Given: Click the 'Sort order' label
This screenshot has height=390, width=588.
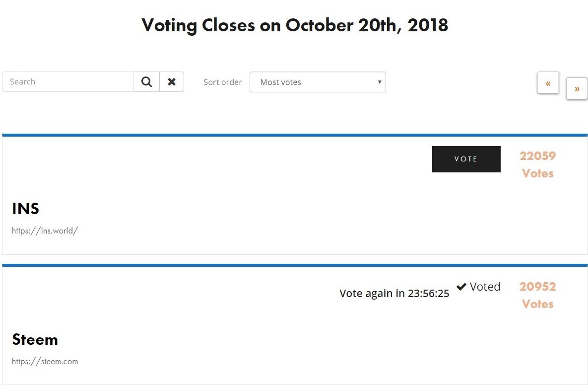Looking at the screenshot, I should point(223,82).
